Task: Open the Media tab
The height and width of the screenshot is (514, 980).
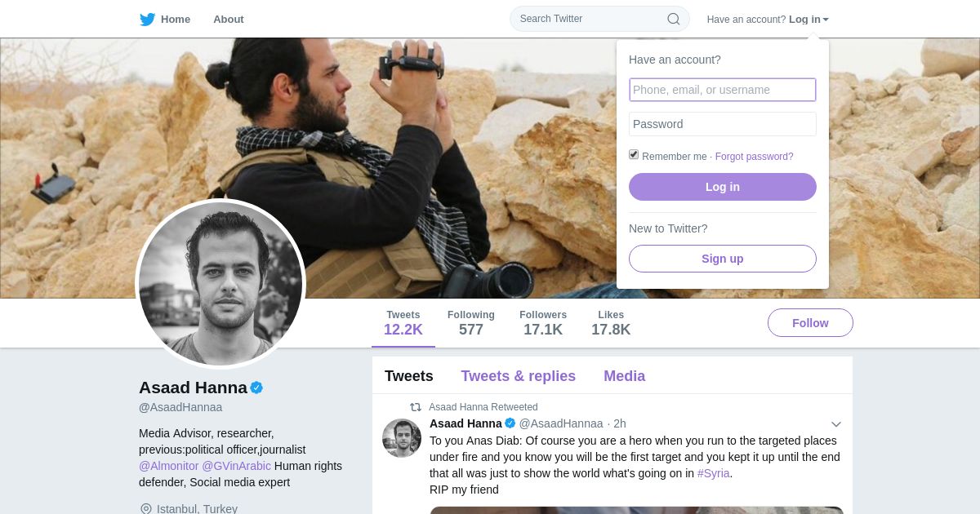Action: 624,376
